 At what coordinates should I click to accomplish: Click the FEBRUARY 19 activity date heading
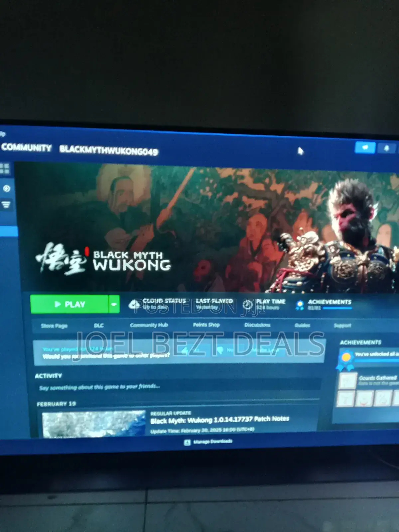(x=56, y=404)
